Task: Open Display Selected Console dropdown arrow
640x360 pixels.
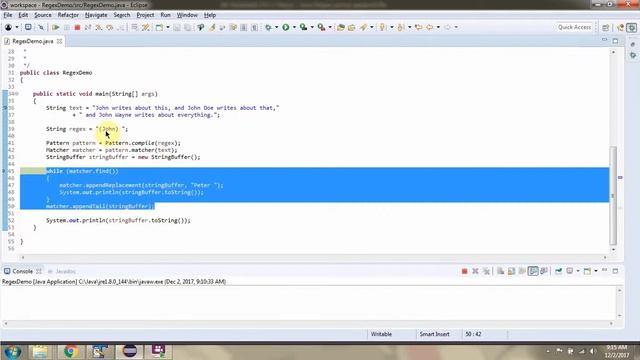Action: [578, 271]
